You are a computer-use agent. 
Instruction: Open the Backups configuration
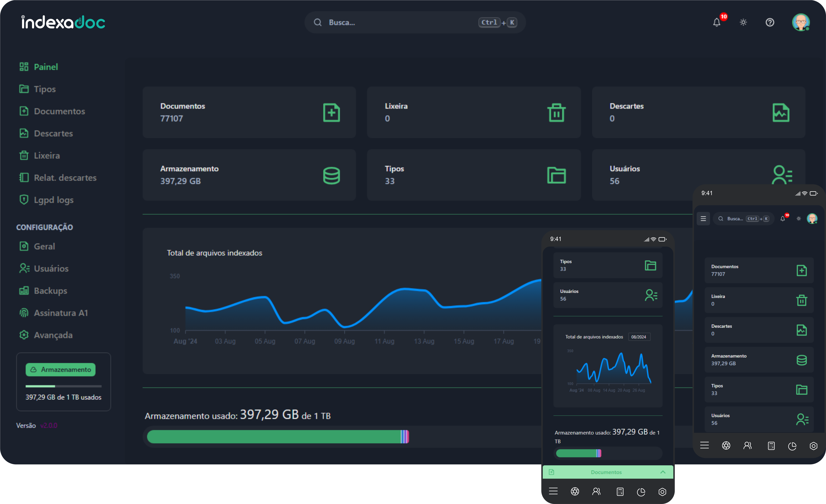50,290
